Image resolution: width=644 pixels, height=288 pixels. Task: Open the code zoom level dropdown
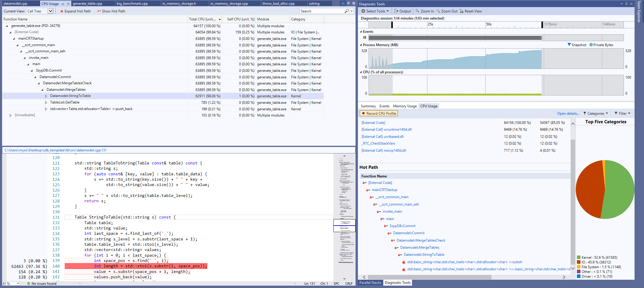tap(18, 284)
